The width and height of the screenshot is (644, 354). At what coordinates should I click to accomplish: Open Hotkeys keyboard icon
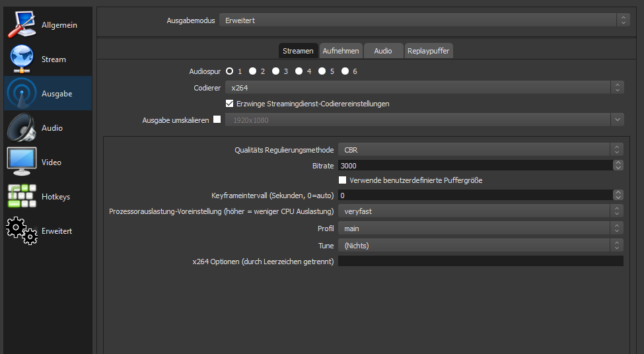click(x=22, y=197)
